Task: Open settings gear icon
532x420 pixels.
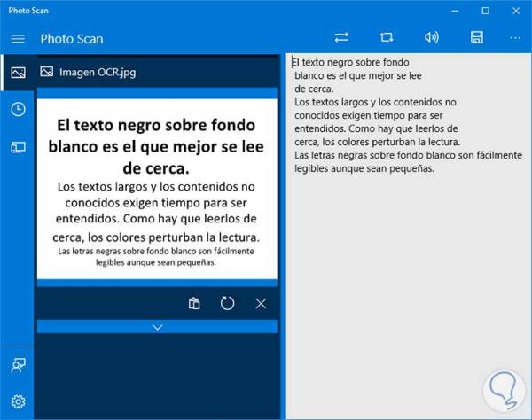Action: [x=18, y=401]
